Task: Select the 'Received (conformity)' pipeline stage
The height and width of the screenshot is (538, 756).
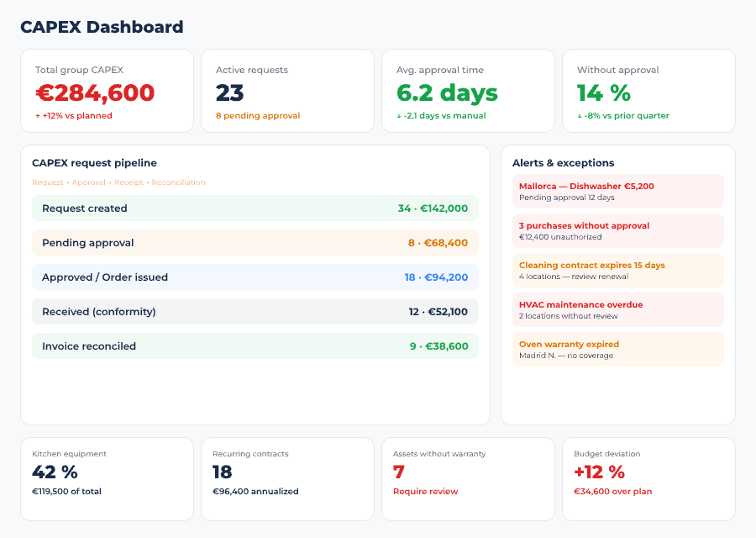Action: tap(254, 311)
